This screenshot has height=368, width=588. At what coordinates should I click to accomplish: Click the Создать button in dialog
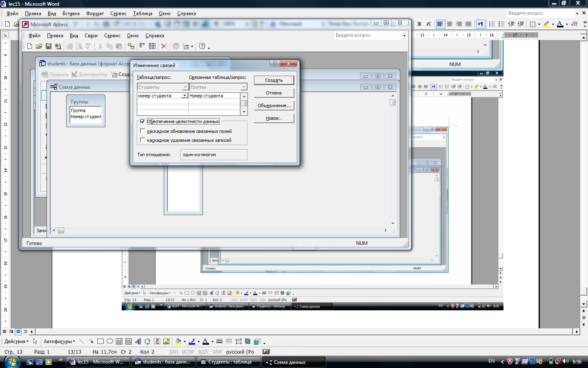click(274, 80)
